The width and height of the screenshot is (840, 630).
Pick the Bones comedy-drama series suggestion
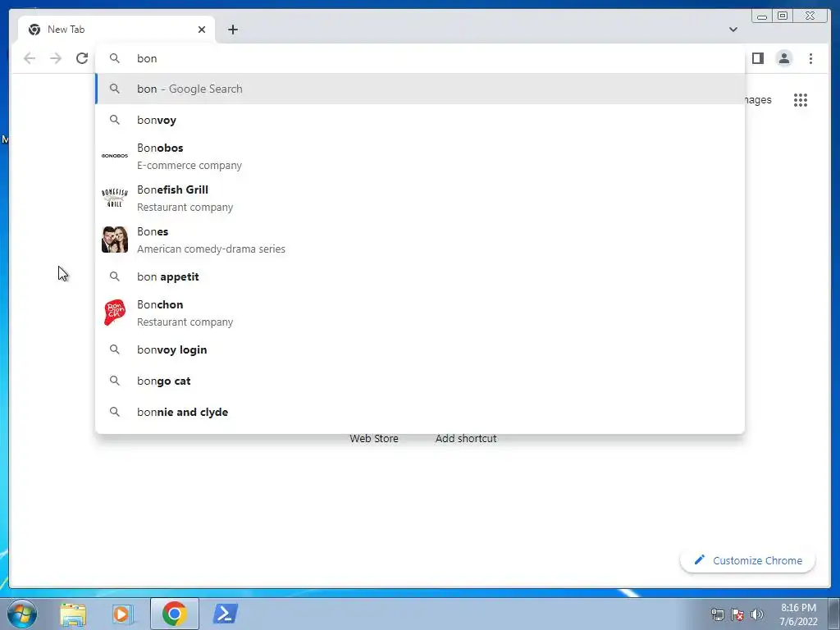[x=419, y=240]
